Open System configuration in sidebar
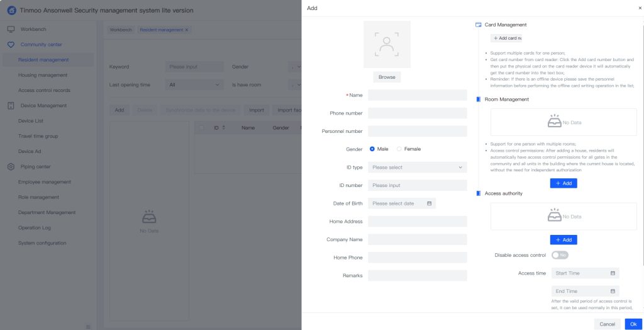The image size is (644, 330). pos(42,243)
